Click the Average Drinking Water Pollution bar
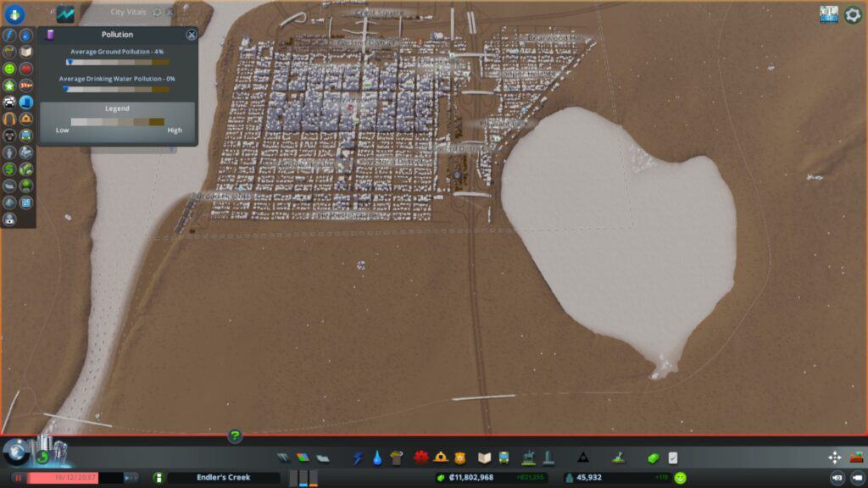Viewport: 868px width, 488px height. point(117,89)
